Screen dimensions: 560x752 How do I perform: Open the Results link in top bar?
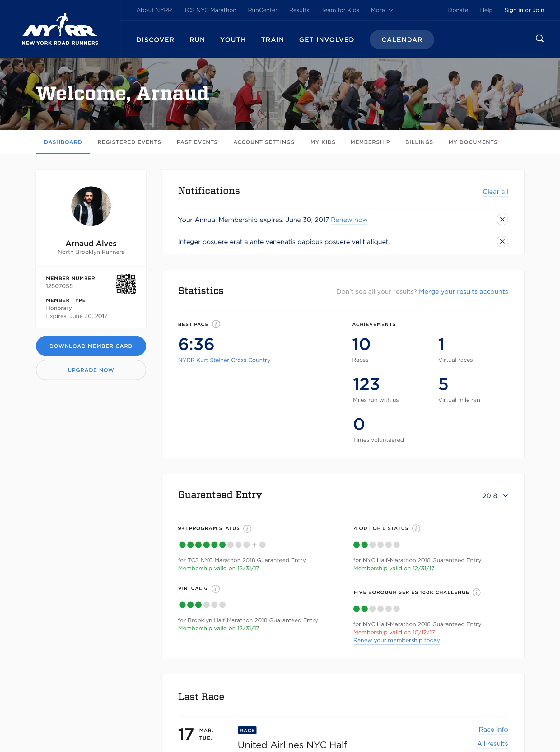299,10
